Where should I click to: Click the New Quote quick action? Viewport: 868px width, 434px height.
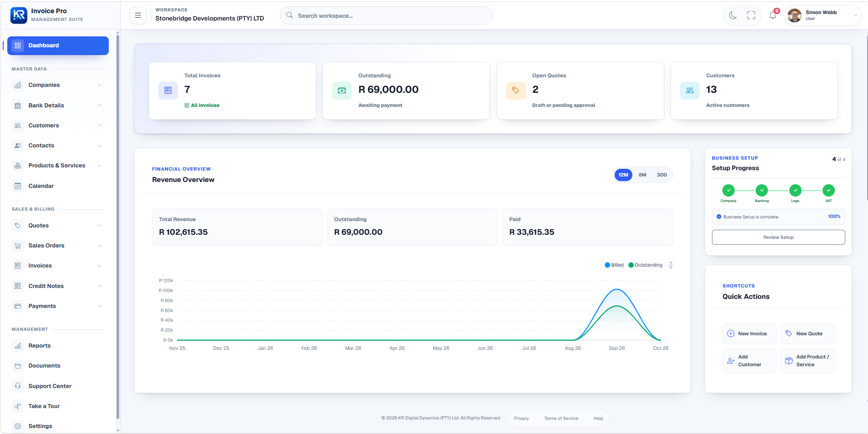coord(807,334)
